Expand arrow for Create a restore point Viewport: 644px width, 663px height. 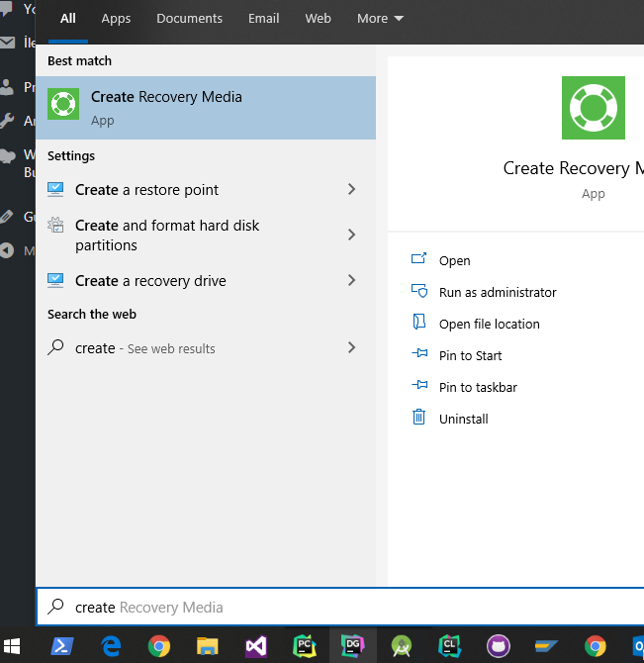351,189
